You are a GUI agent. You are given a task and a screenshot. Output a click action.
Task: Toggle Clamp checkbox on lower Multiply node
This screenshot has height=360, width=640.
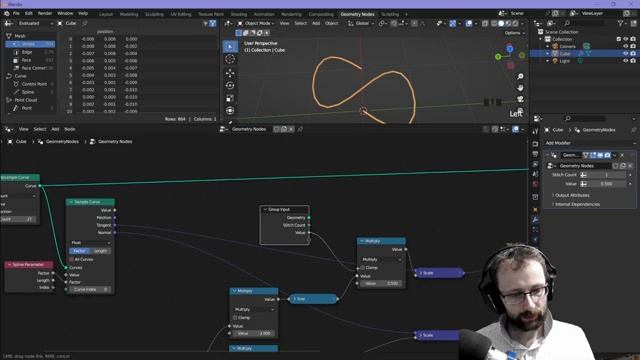[235, 318]
